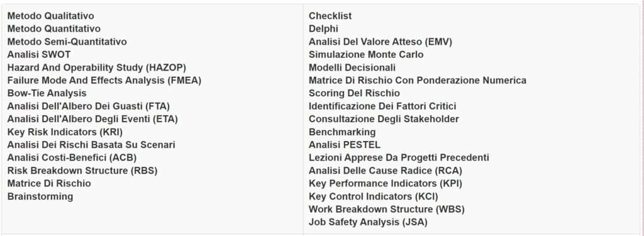The height and width of the screenshot is (236, 644).
Task: Click Simulazione Monte Carlo
Action: (x=366, y=55)
